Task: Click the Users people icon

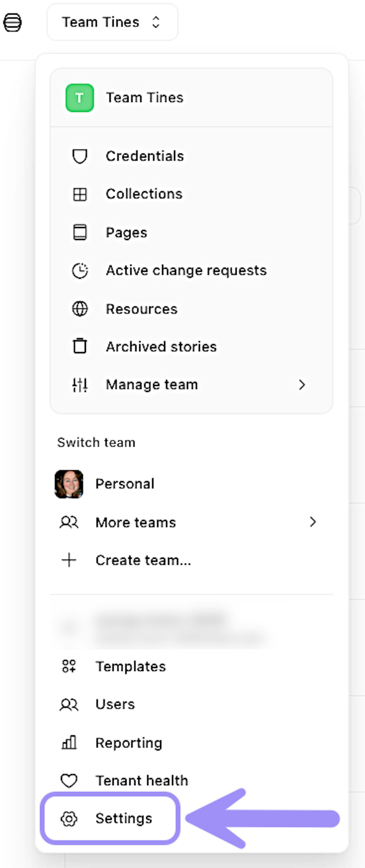Action: click(x=69, y=704)
